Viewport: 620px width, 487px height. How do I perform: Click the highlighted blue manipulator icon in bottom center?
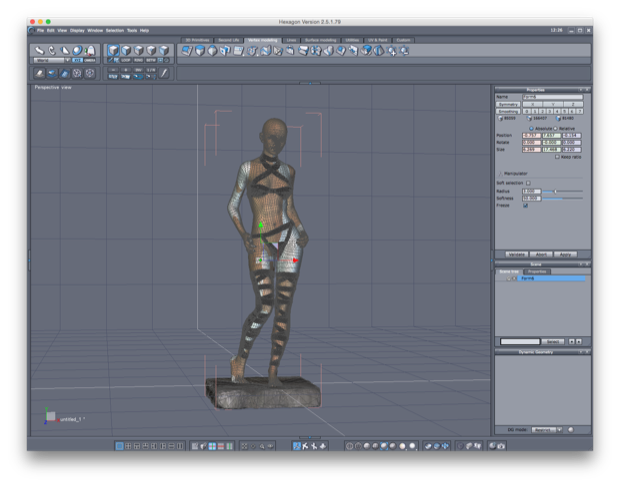pyautogui.click(x=297, y=446)
